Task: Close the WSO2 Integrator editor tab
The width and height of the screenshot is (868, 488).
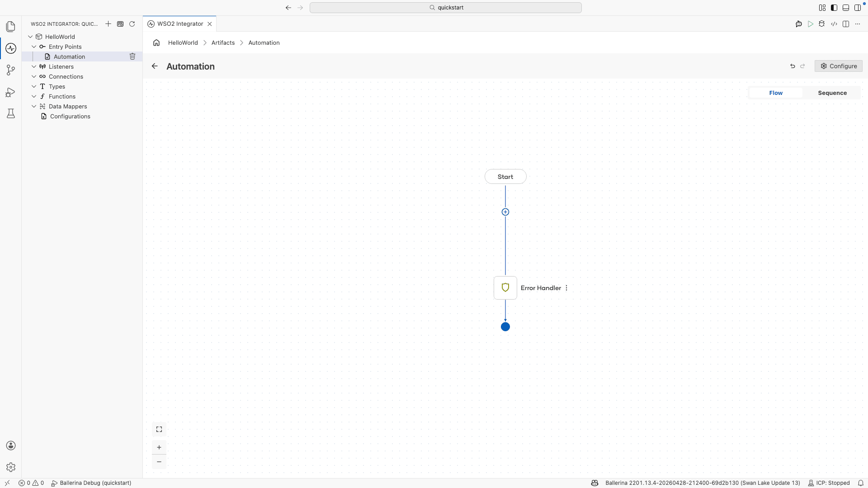Action: coord(210,24)
